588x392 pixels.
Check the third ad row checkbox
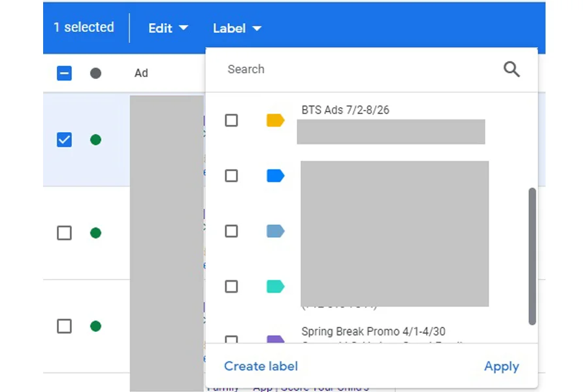pos(64,326)
